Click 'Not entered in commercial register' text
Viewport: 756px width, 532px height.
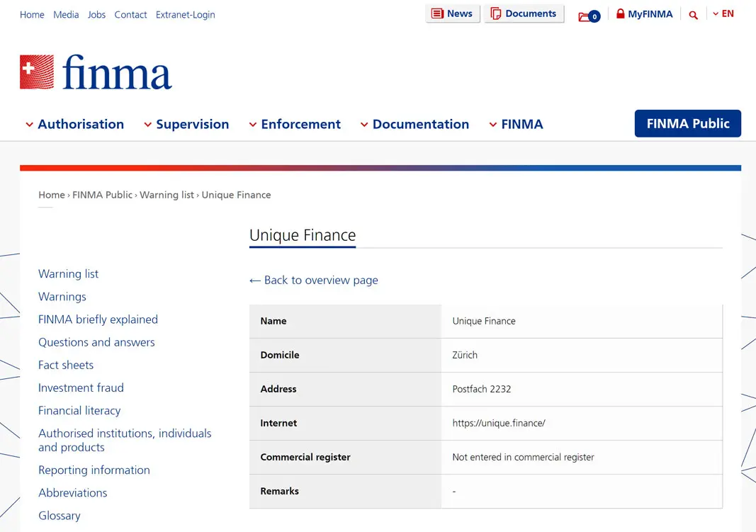pos(523,458)
